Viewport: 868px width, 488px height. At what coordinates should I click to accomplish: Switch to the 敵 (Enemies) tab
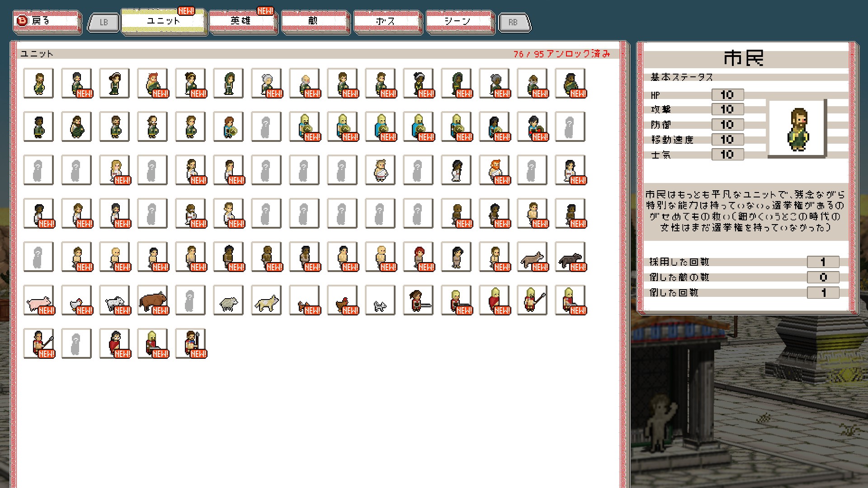click(x=315, y=21)
